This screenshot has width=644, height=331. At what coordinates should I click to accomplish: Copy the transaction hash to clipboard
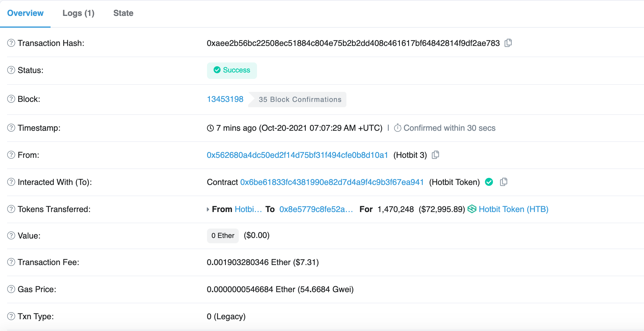pyautogui.click(x=508, y=43)
